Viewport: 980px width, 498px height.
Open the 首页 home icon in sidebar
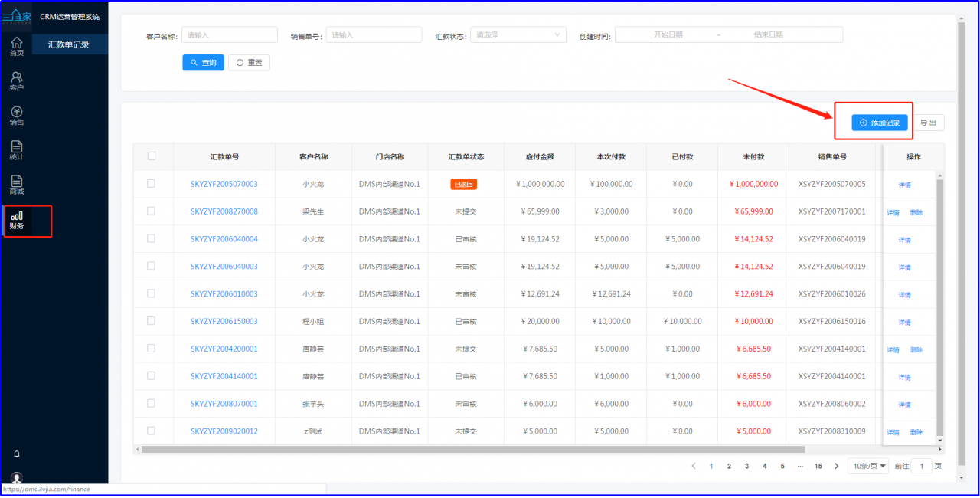tap(16, 46)
